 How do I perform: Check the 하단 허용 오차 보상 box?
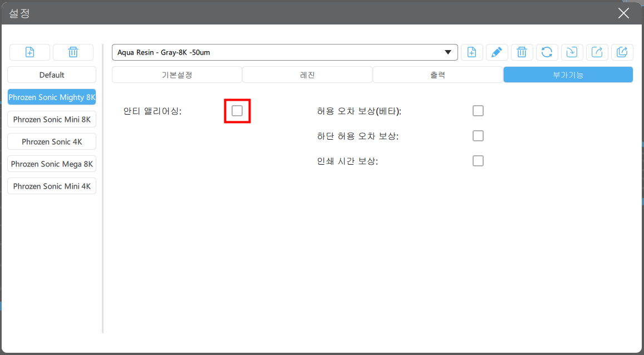click(478, 136)
